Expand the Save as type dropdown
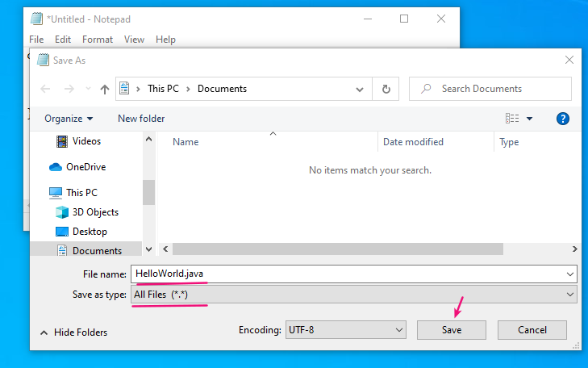 coord(571,295)
